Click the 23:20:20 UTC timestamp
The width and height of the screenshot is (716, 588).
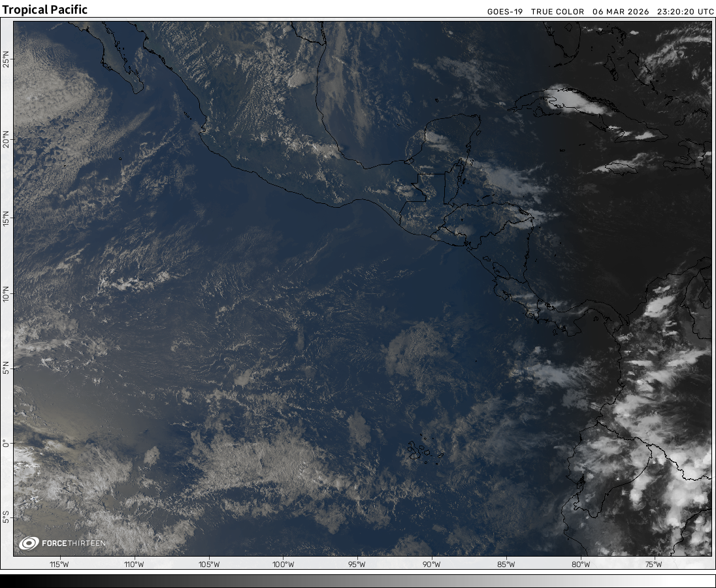coord(685,12)
